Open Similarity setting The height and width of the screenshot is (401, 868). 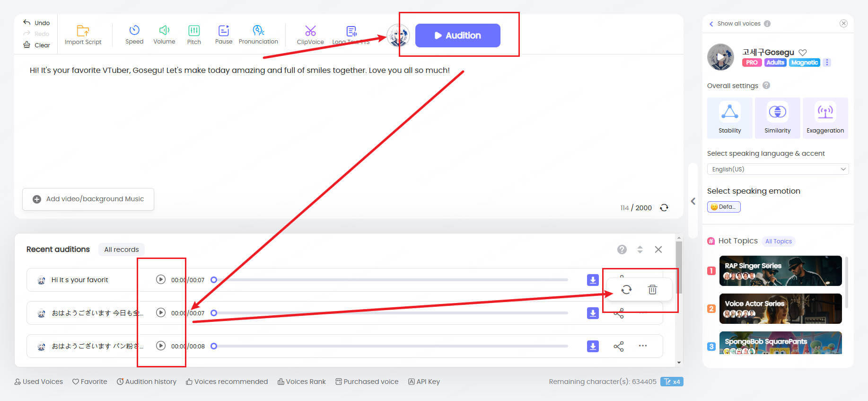tap(778, 118)
